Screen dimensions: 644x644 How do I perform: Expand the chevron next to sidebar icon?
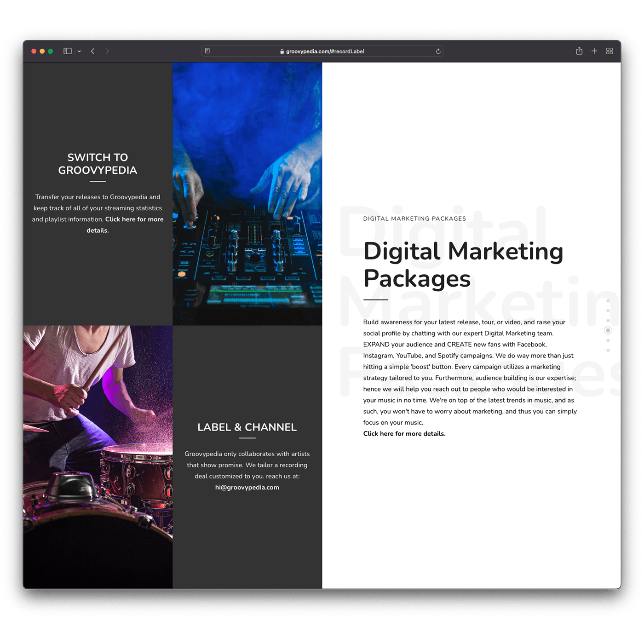point(79,52)
